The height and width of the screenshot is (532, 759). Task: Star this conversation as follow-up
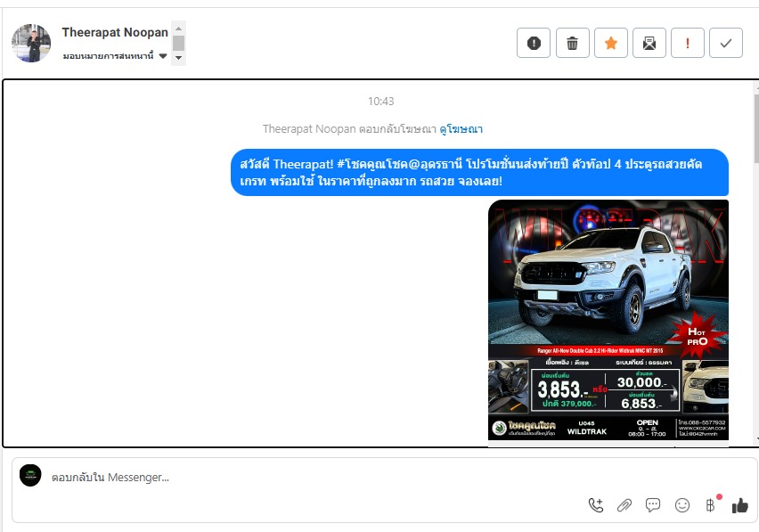(611, 43)
